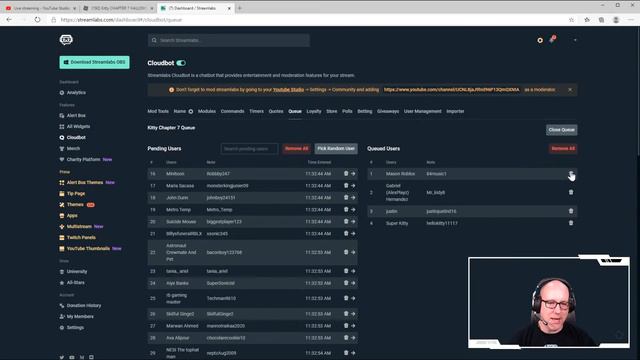Bookmark this page with star icon

pyautogui.click(x=571, y=20)
